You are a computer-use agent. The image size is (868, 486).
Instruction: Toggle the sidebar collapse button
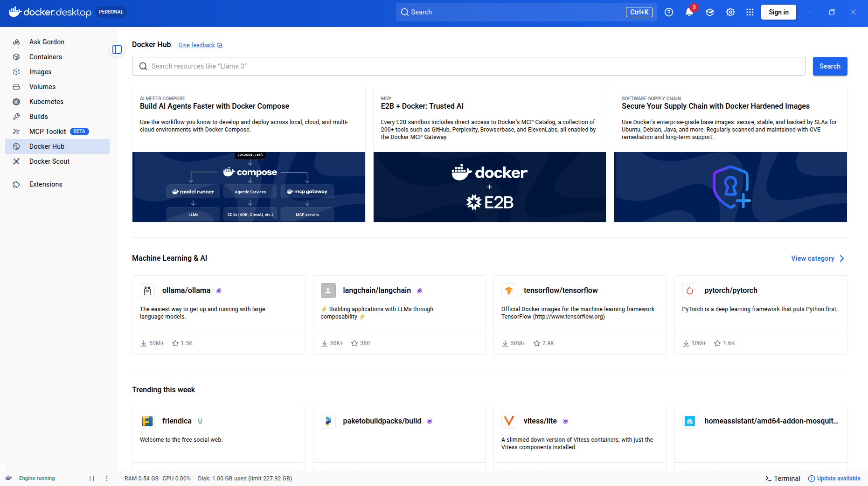(x=117, y=49)
